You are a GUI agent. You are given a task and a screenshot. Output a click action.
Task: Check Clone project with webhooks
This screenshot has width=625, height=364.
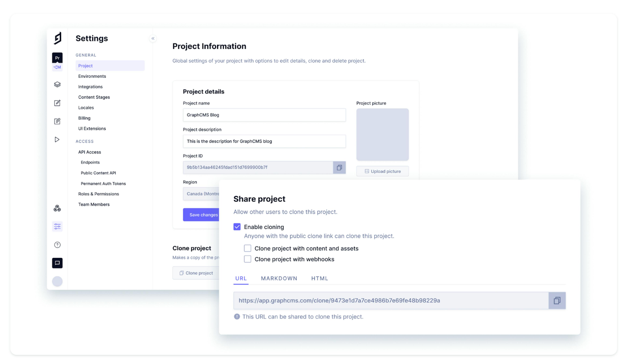click(x=248, y=259)
